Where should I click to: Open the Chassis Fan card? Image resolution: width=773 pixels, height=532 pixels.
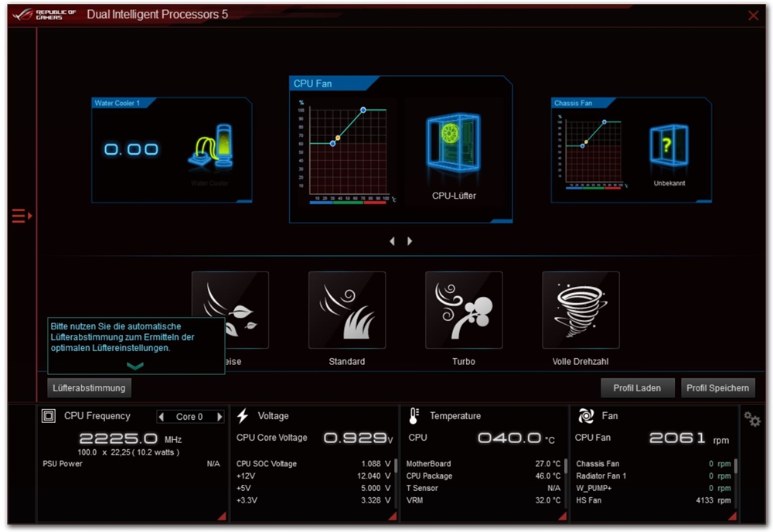click(632, 150)
